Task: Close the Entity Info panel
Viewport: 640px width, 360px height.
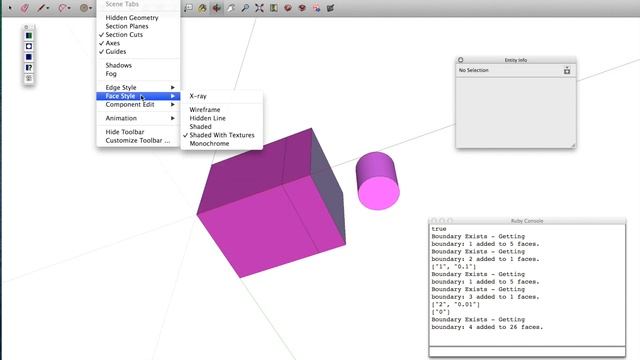Action: 460,60
